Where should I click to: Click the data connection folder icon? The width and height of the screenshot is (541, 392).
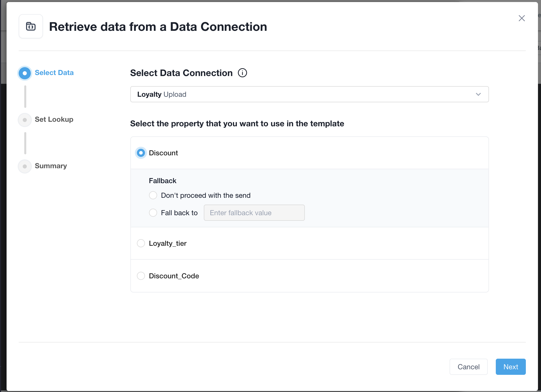(x=31, y=26)
